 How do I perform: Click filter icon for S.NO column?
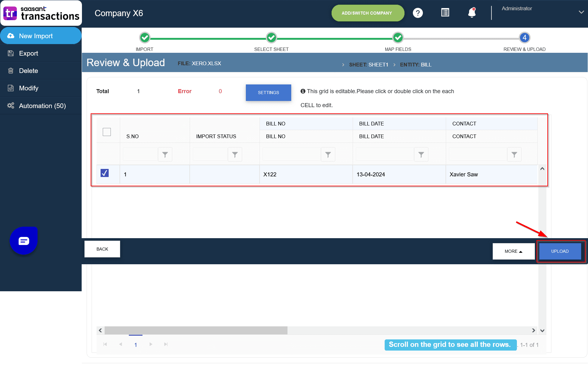(x=165, y=154)
